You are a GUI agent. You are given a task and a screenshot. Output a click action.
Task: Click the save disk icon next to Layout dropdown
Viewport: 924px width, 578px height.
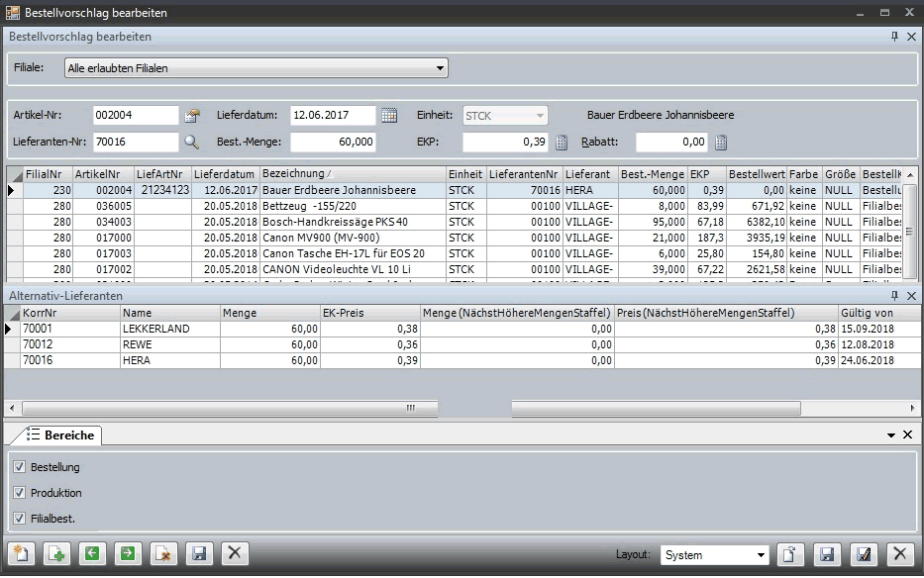point(827,554)
